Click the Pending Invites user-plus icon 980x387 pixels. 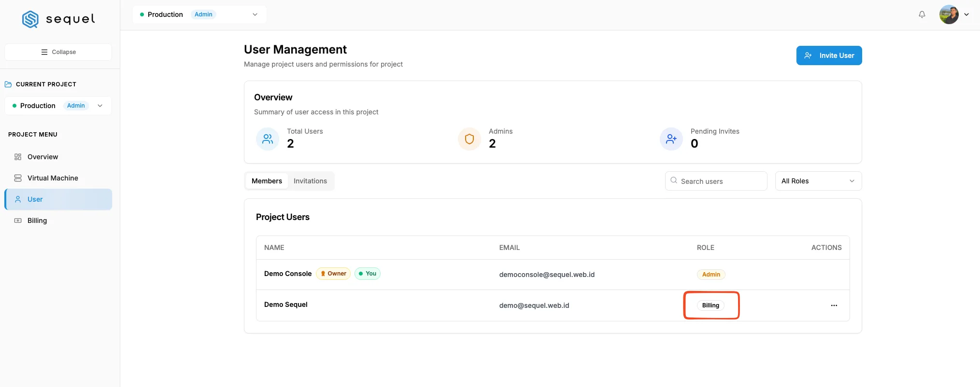point(671,139)
